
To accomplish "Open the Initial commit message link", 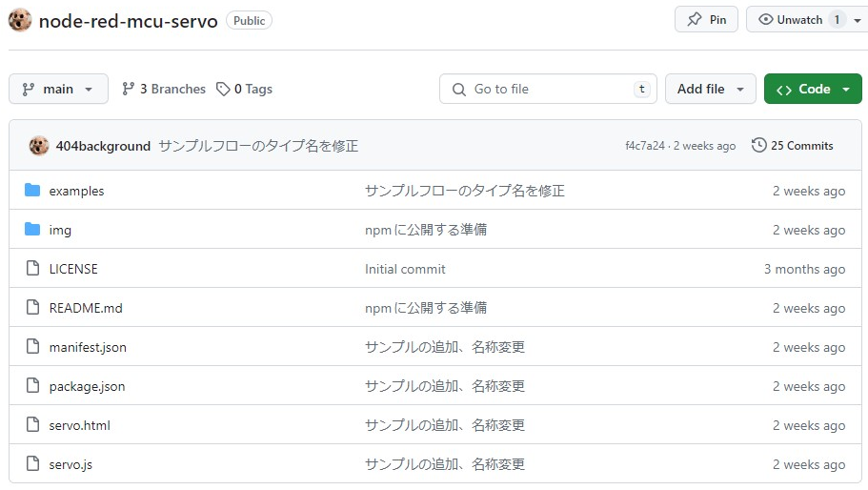I will tap(405, 269).
